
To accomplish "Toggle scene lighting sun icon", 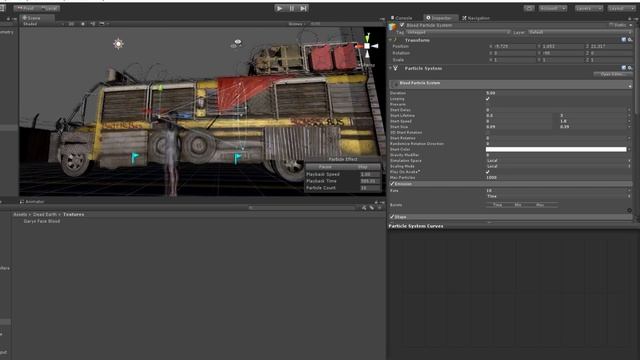I will point(83,24).
